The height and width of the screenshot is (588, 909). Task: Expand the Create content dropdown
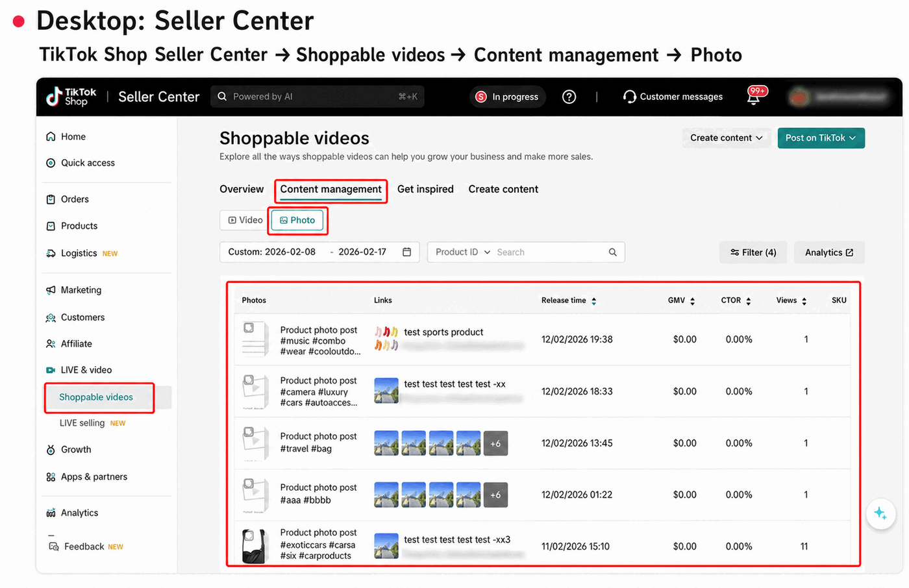point(727,138)
